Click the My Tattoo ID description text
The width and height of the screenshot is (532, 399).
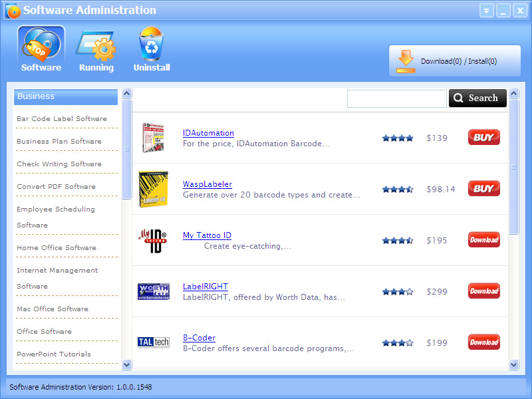[247, 246]
